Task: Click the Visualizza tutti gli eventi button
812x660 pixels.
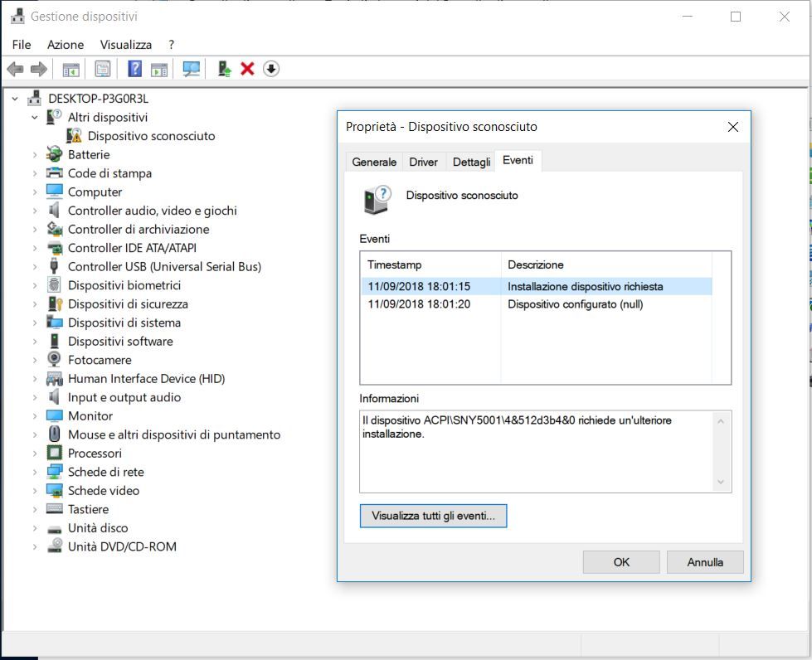Action: (433, 516)
